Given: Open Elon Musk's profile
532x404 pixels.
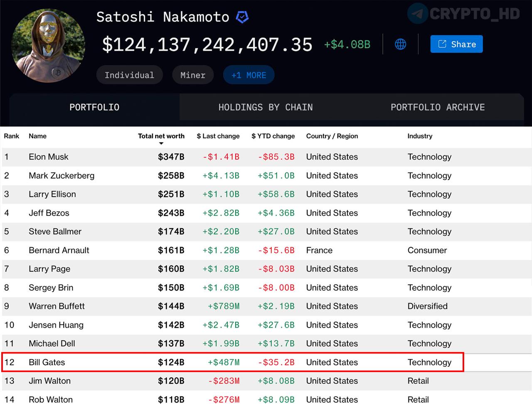Looking at the screenshot, I should (49, 157).
